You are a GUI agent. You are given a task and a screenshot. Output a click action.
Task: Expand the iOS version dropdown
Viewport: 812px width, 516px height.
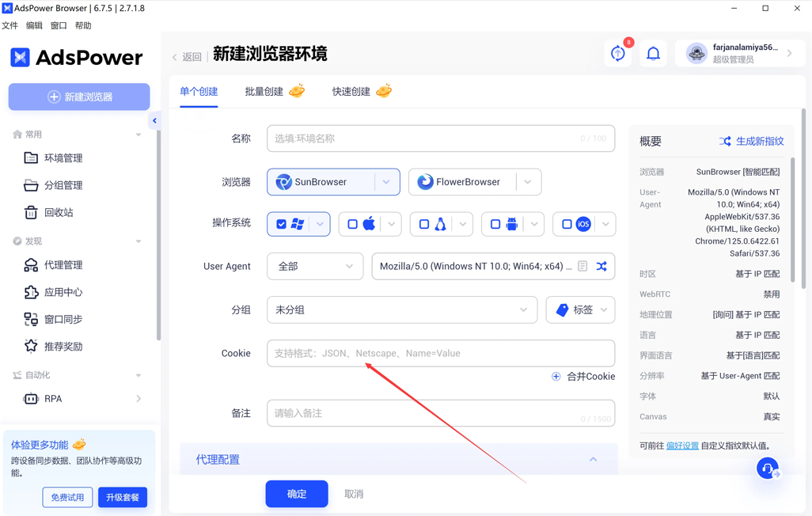pyautogui.click(x=606, y=224)
